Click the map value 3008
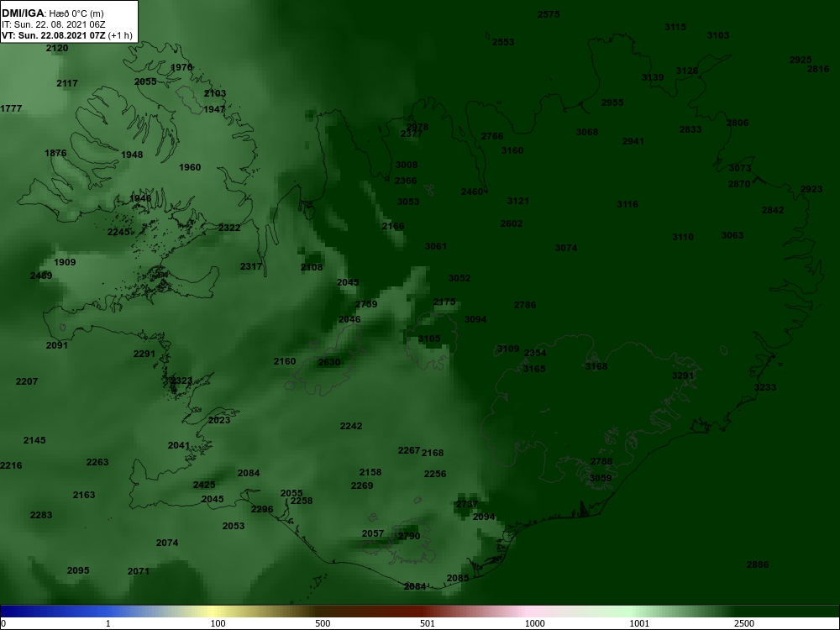Image resolution: width=840 pixels, height=630 pixels. point(407,165)
